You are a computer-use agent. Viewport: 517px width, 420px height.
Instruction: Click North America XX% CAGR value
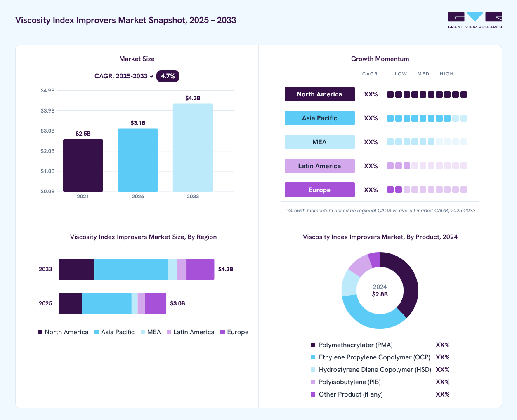[x=371, y=94]
